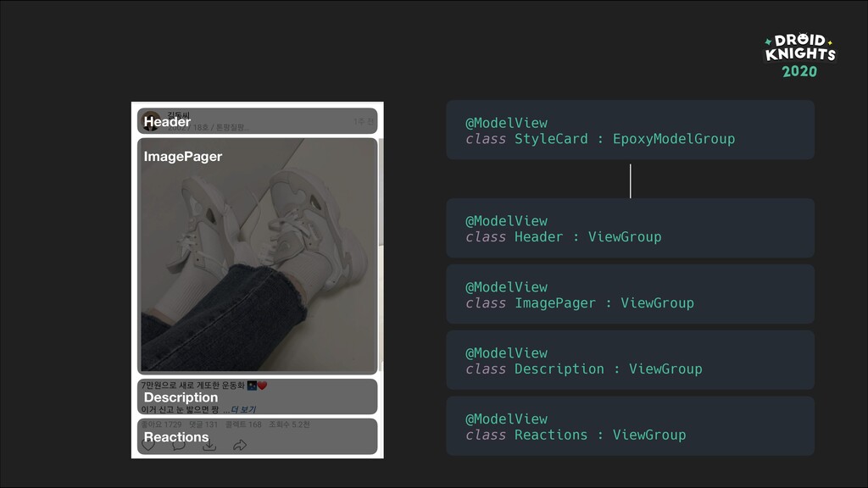The height and width of the screenshot is (488, 868).
Task: Click @ModelView annotation above Reactions class
Action: (506, 419)
